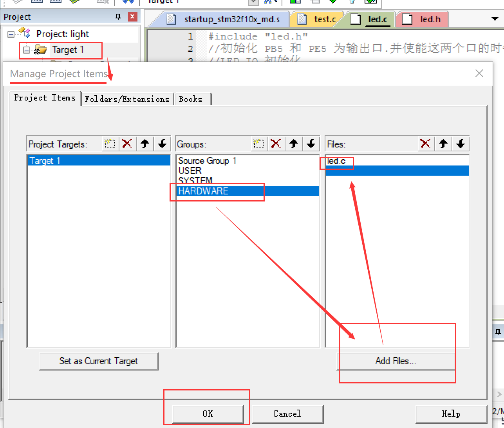504x428 pixels.
Task: Click the Cancel button
Action: [x=287, y=414]
